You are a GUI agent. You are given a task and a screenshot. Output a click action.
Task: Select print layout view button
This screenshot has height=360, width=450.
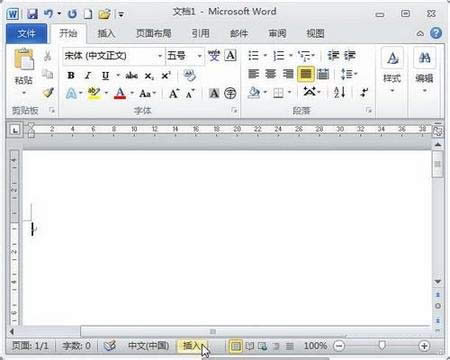pyautogui.click(x=236, y=346)
